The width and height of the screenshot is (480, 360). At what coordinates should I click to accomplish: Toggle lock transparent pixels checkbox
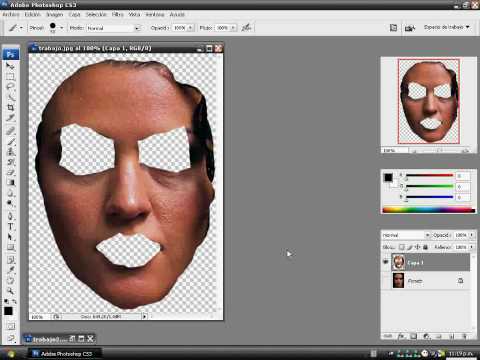(402, 247)
